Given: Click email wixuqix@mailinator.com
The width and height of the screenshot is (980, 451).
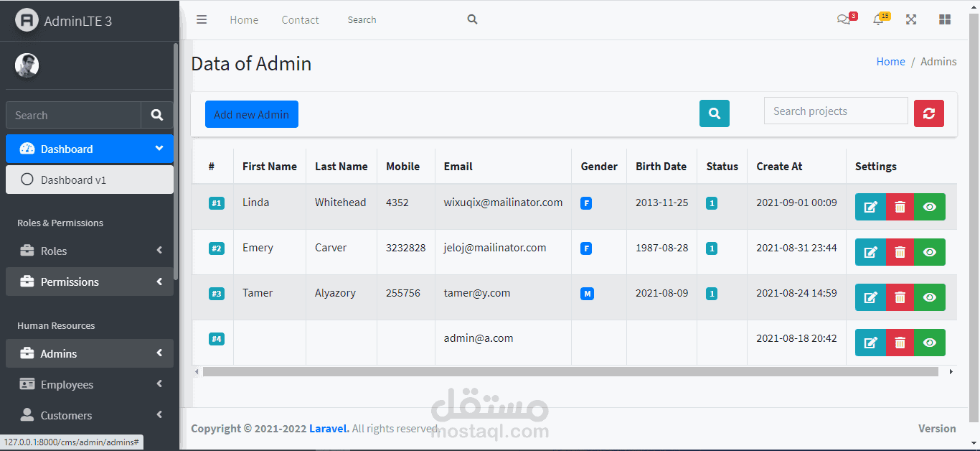Looking at the screenshot, I should pyautogui.click(x=503, y=203).
